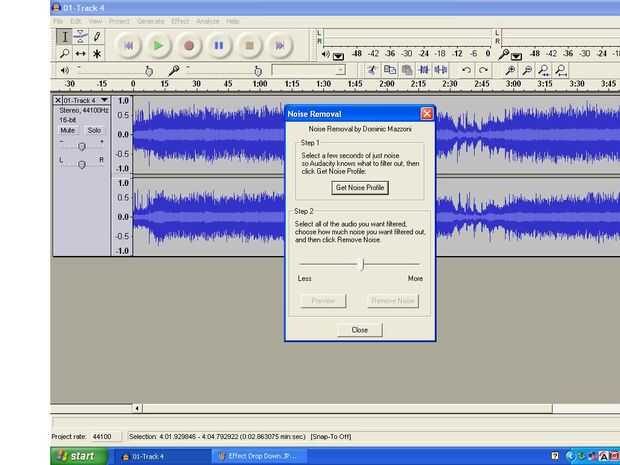Click the Windows start button
Viewport: 620px width, 465px height.
point(79,456)
